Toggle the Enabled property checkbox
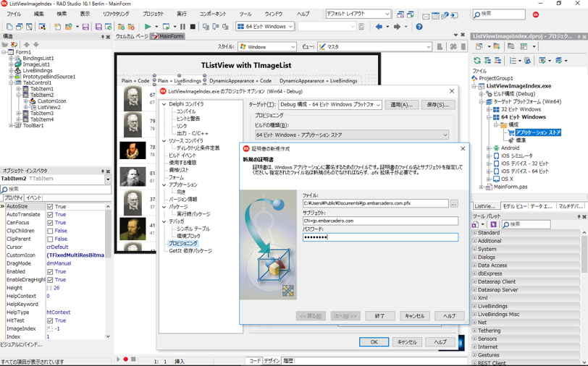 point(50,271)
